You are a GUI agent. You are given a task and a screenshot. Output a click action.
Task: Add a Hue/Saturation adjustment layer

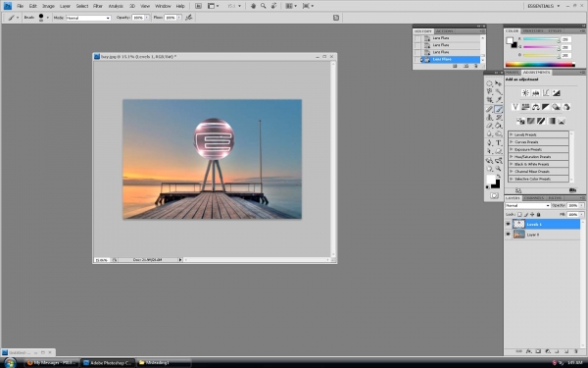tap(525, 107)
